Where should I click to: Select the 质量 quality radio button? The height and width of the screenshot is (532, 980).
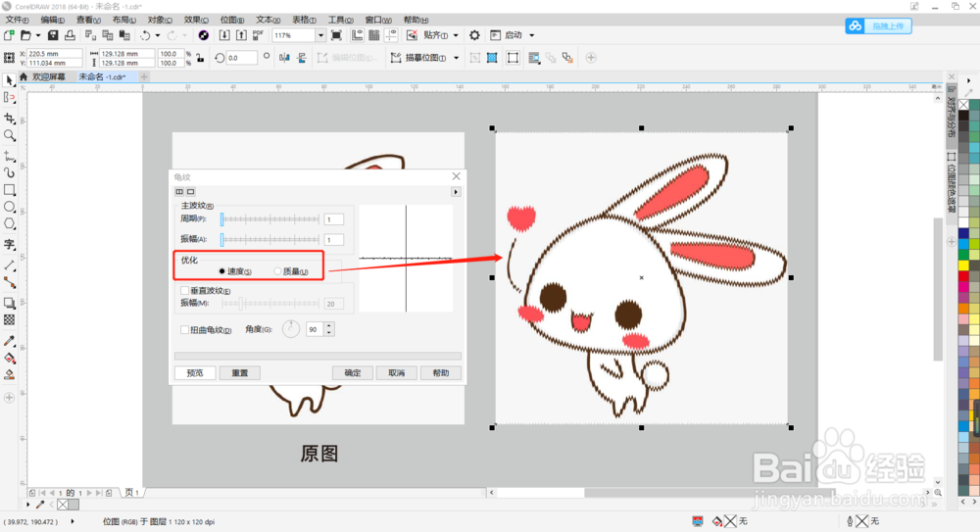tap(277, 271)
